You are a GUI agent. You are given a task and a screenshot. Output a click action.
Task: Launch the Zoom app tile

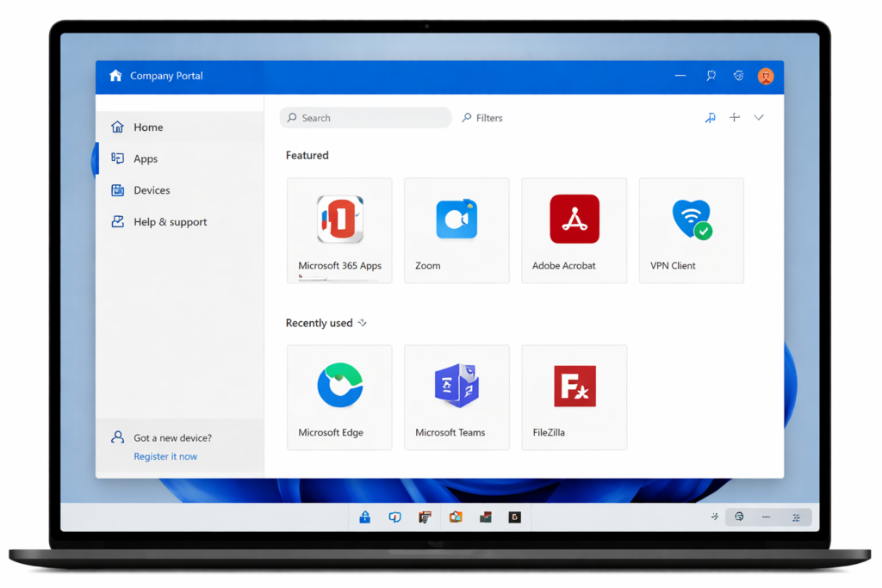pyautogui.click(x=457, y=228)
